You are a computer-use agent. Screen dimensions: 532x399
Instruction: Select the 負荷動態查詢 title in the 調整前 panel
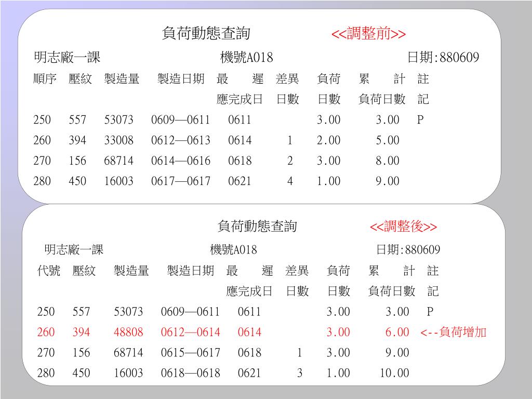(206, 33)
